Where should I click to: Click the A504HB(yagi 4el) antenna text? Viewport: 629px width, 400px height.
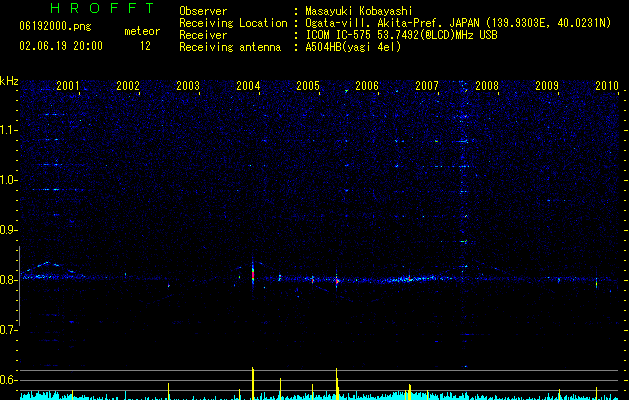tap(353, 47)
